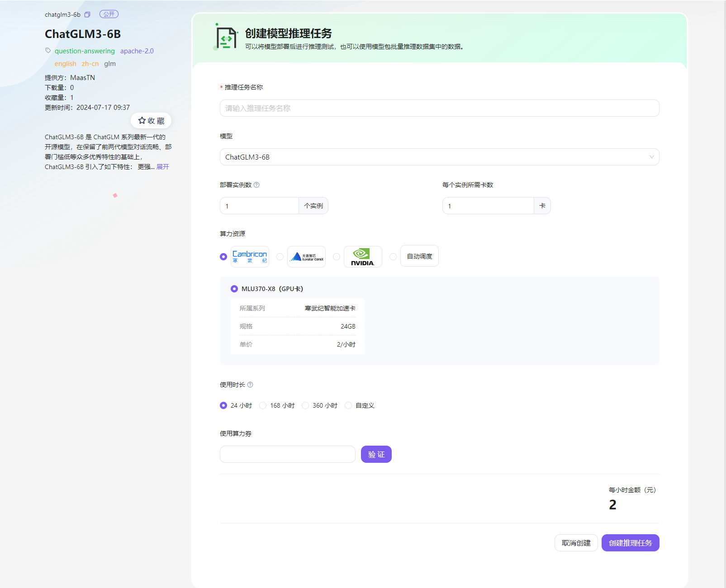
Task: Open the 使用时长 help tooltip icon
Action: 250,385
